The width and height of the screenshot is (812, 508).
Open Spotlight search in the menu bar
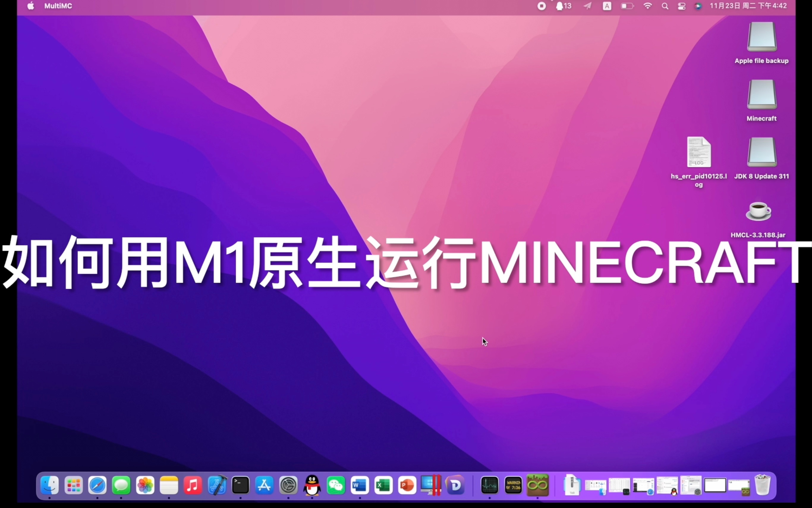pyautogui.click(x=665, y=6)
